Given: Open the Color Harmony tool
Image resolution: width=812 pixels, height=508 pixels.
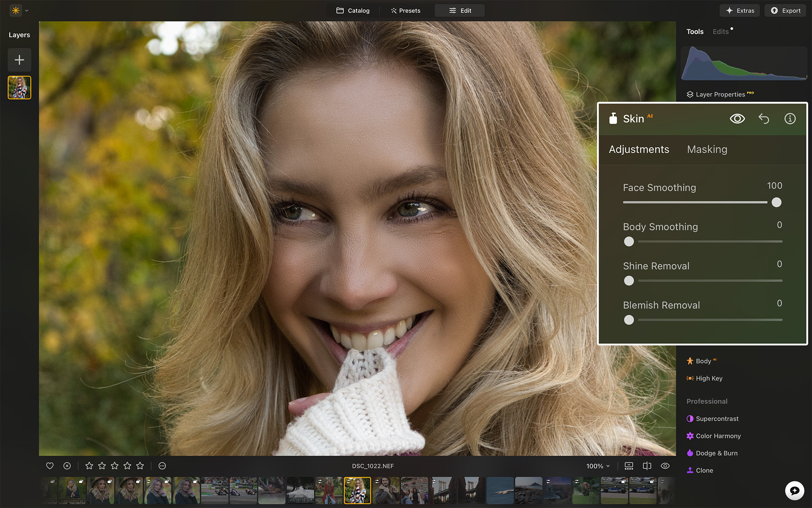Looking at the screenshot, I should pyautogui.click(x=718, y=436).
